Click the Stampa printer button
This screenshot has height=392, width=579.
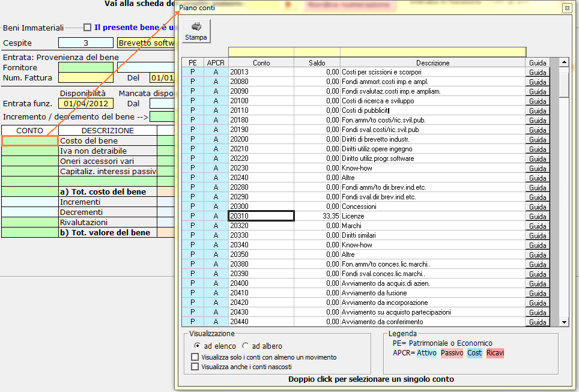(x=196, y=31)
